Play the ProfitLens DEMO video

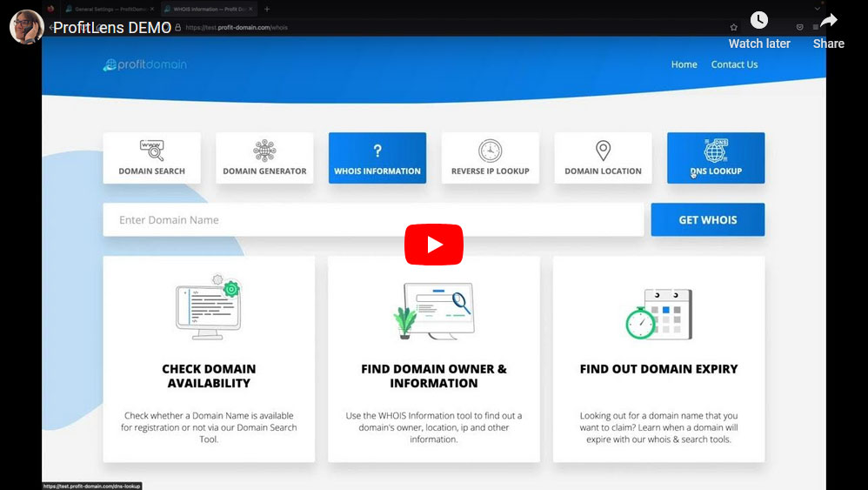coord(433,245)
